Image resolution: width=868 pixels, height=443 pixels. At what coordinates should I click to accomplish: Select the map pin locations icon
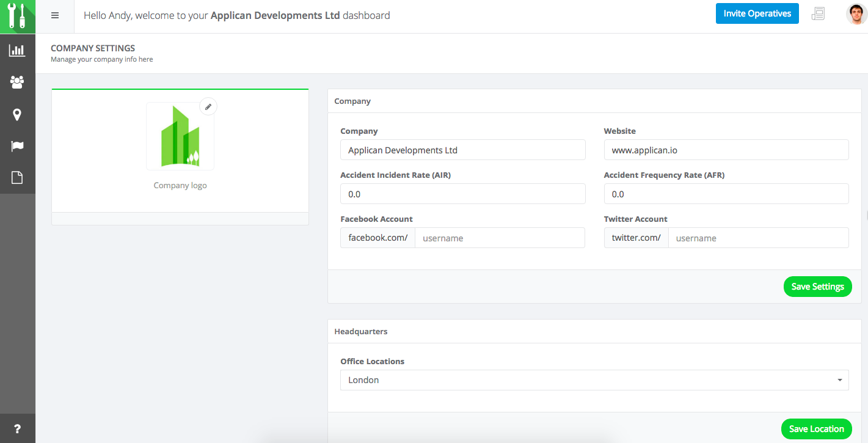coord(17,114)
